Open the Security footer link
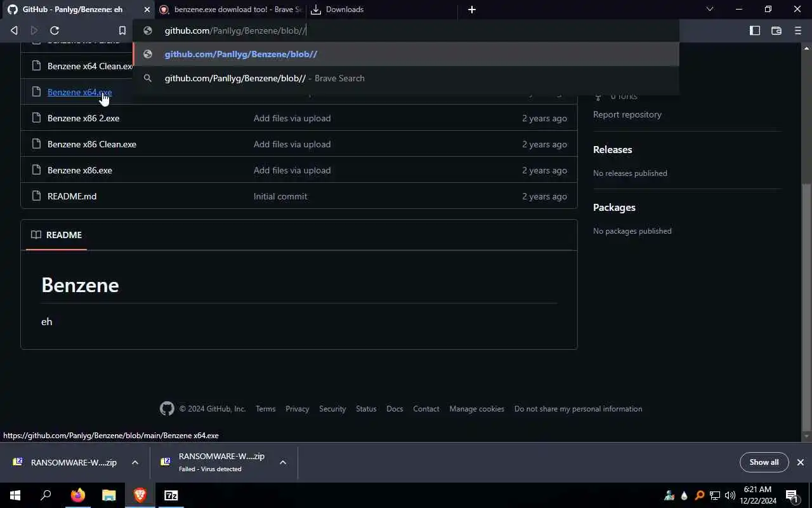 coord(332,409)
